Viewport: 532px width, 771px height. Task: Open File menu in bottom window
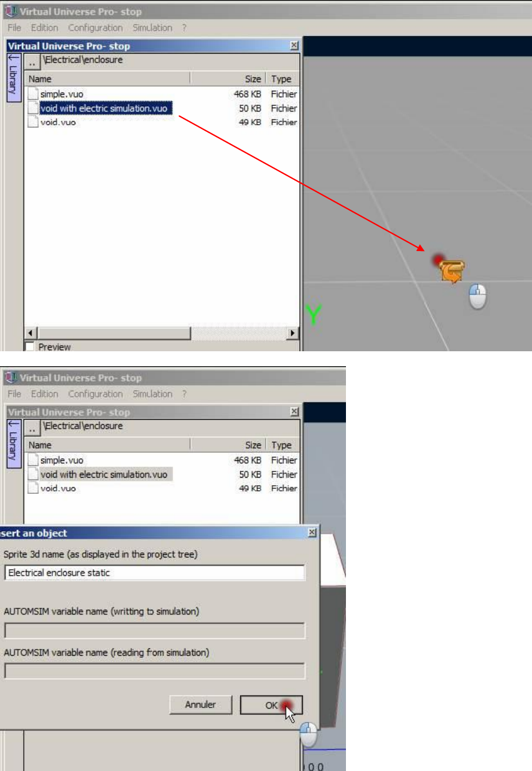pos(15,394)
